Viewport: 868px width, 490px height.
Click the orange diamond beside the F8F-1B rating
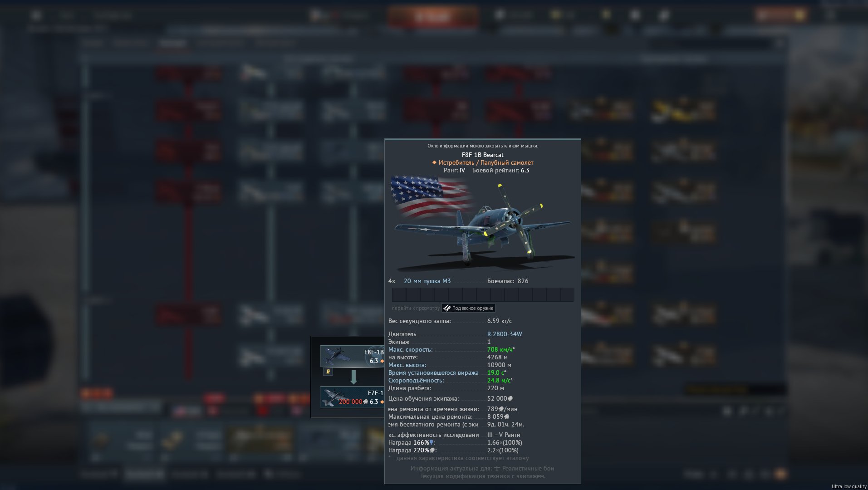tap(382, 361)
